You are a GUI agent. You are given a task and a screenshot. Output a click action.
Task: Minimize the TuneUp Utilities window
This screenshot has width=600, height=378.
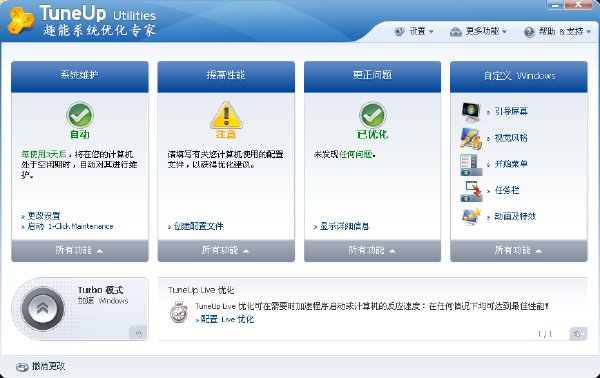pos(555,5)
